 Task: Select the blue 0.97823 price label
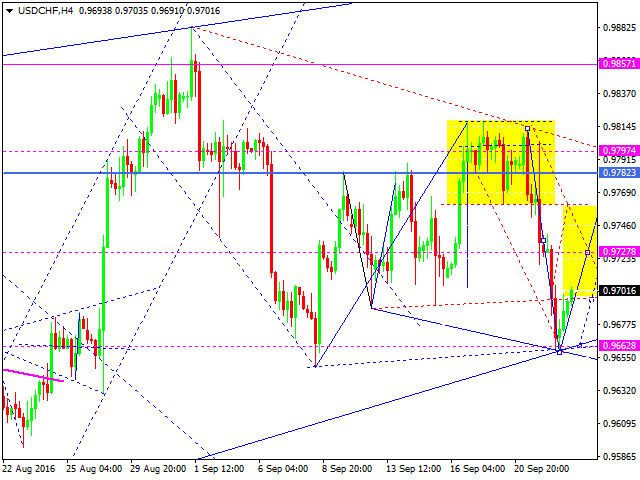619,172
